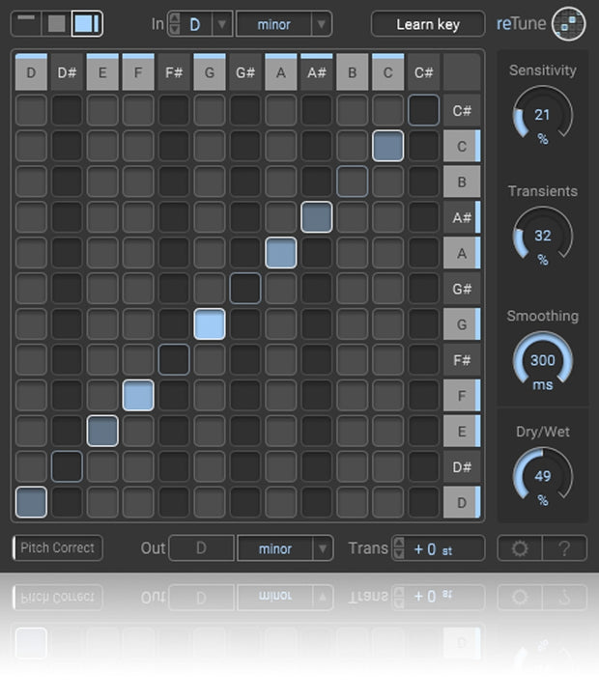
Task: Open help with the question mark icon
Action: coord(564,548)
